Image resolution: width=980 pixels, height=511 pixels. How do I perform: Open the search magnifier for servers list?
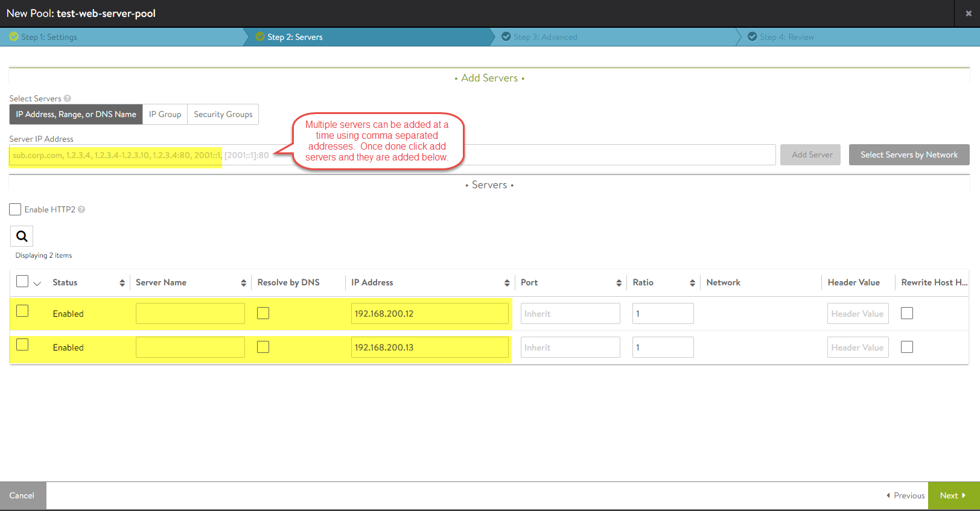pyautogui.click(x=22, y=236)
